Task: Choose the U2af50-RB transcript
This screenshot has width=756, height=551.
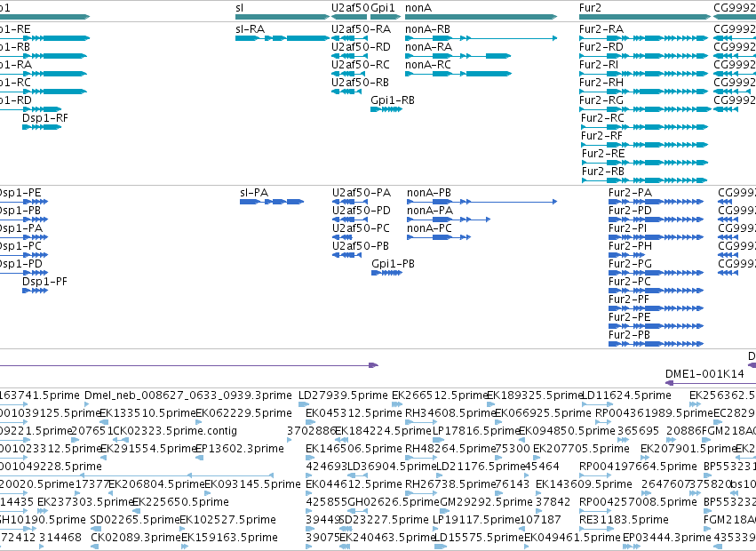Action: pyautogui.click(x=360, y=83)
